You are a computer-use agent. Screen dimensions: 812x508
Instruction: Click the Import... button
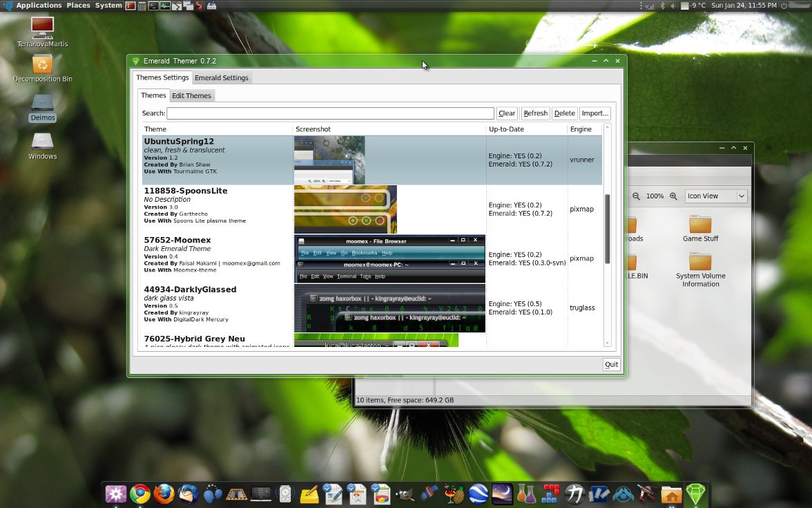click(x=594, y=113)
